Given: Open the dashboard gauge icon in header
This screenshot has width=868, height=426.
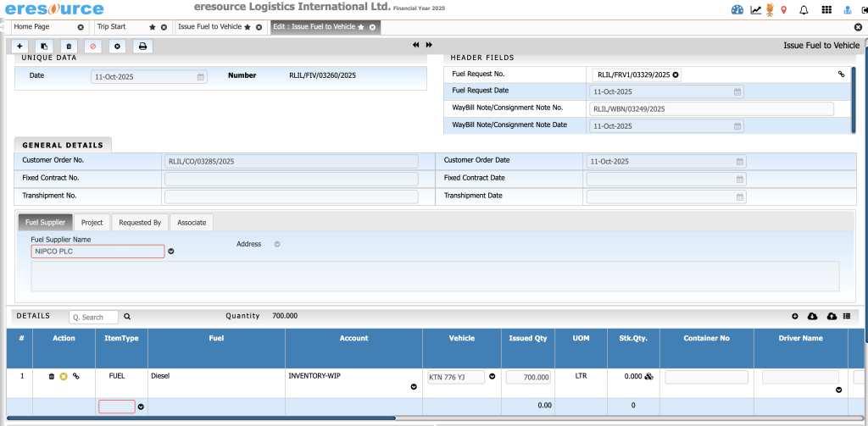Looking at the screenshot, I should (736, 10).
